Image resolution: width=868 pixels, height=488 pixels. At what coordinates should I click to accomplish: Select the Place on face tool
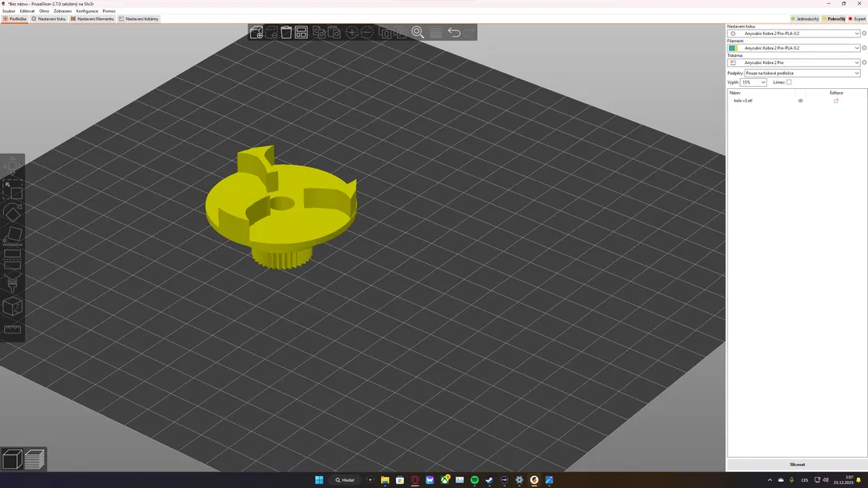(13, 235)
